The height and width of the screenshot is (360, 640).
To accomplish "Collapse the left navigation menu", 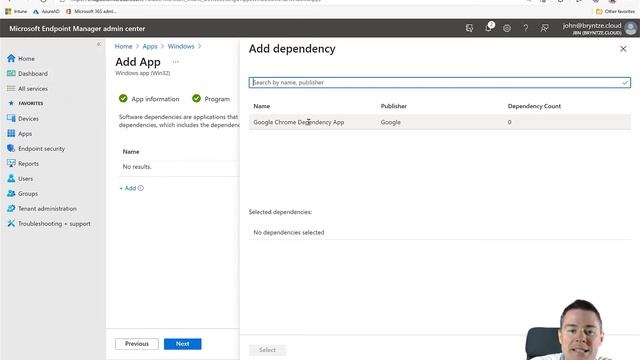I will (99, 44).
